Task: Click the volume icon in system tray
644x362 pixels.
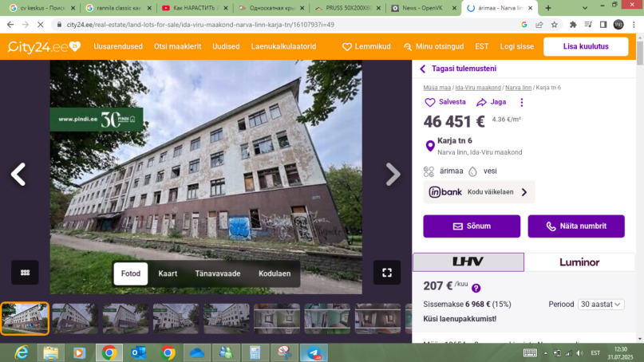Action: coord(580,353)
